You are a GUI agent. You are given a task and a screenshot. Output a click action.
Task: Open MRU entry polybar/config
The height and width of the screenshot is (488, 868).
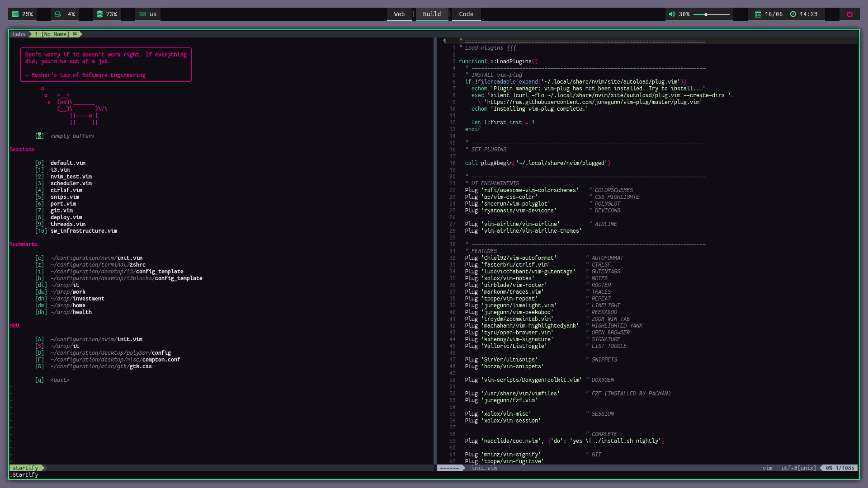[111, 353]
